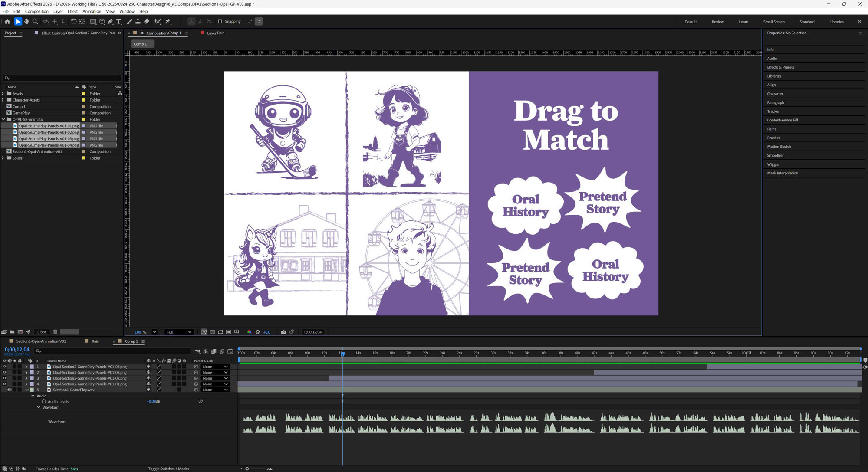
Task: Open the Effects & Presets panel
Action: pyautogui.click(x=780, y=67)
